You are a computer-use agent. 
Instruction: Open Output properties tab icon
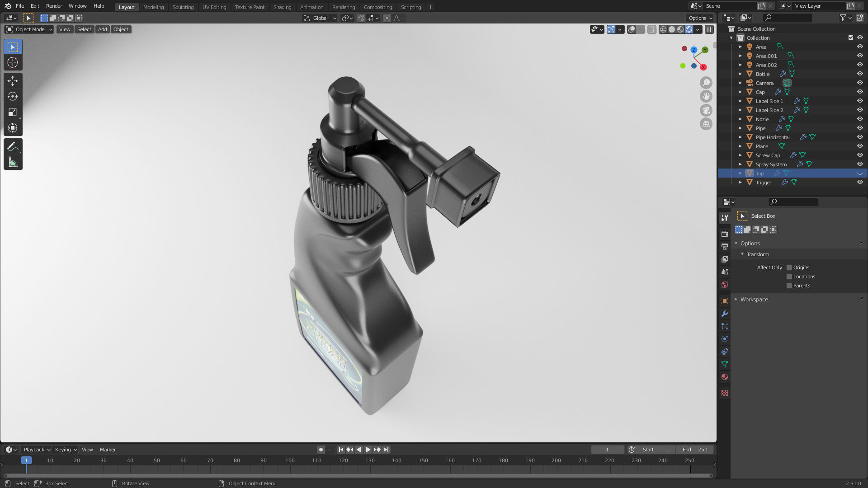pyautogui.click(x=725, y=246)
